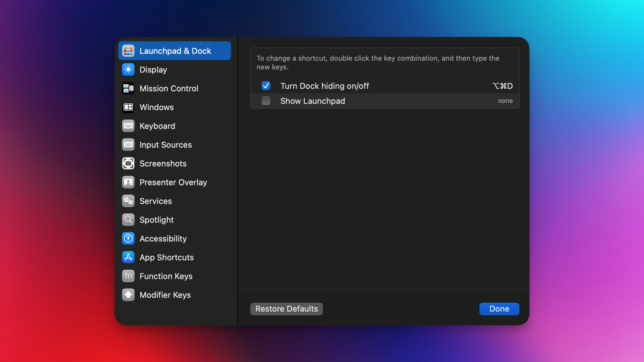The image size is (644, 362).
Task: Click the Spotlight magnifier icon
Action: (x=128, y=220)
